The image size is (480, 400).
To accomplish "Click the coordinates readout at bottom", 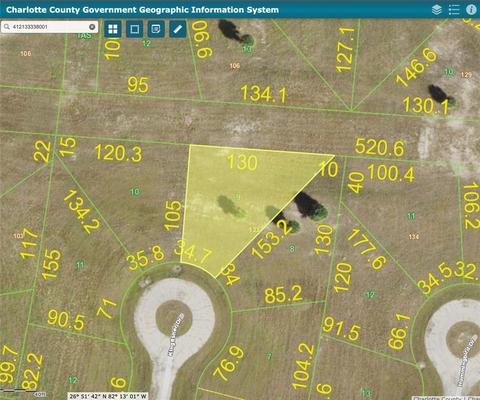I will point(108,396).
